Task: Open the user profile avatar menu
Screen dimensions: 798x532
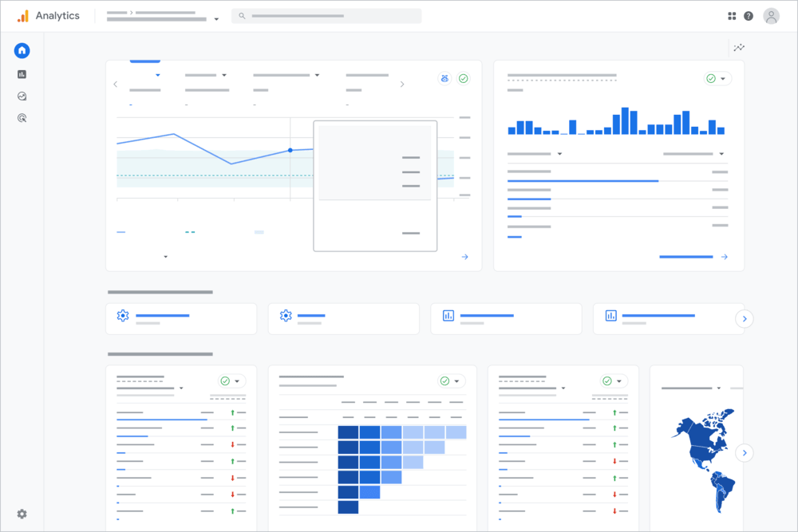Action: point(771,15)
